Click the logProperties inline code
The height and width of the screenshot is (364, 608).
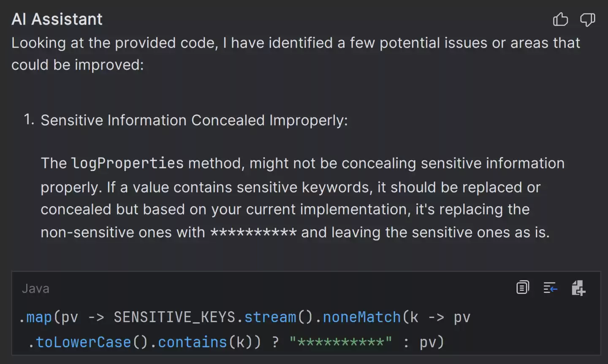coord(127,163)
